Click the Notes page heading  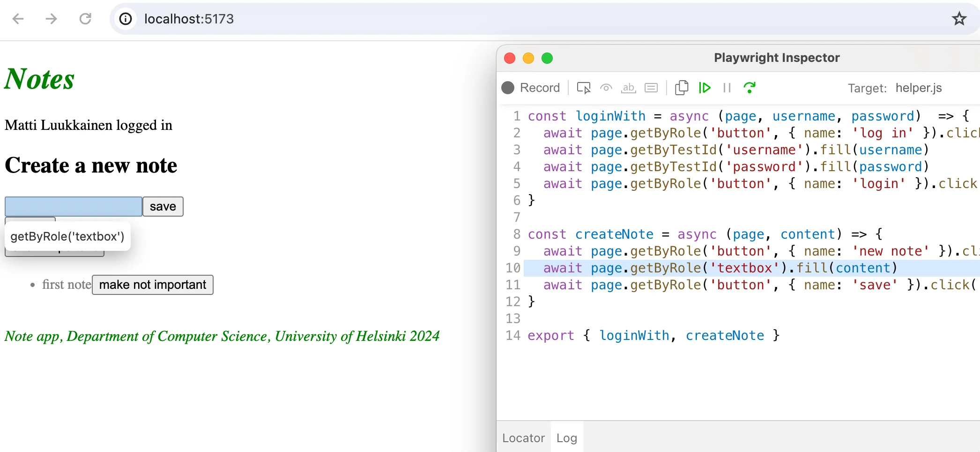point(39,78)
